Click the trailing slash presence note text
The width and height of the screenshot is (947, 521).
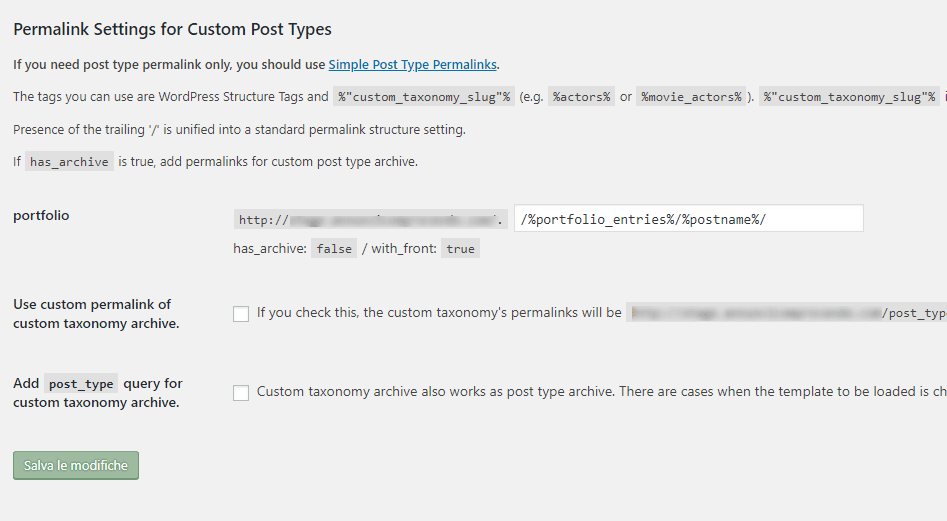pyautogui.click(x=239, y=130)
